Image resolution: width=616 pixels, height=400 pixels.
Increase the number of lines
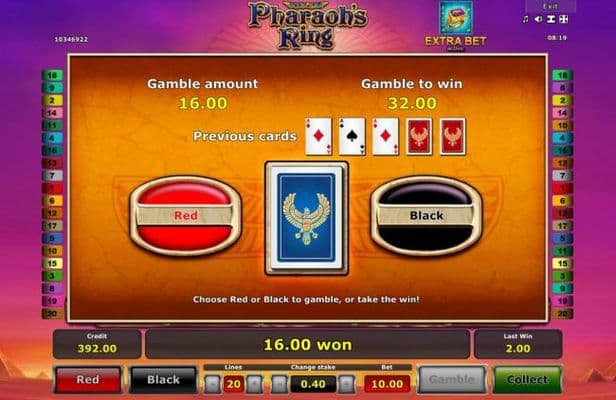[255, 384]
